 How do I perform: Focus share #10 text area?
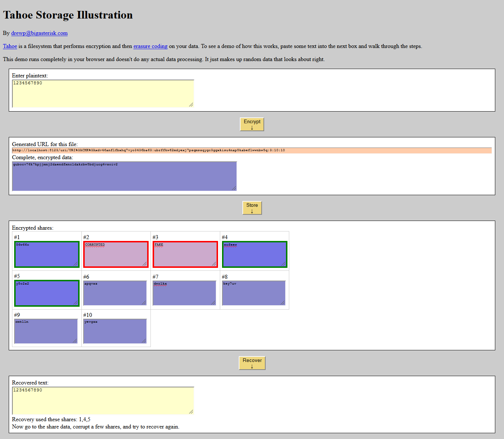(115, 331)
